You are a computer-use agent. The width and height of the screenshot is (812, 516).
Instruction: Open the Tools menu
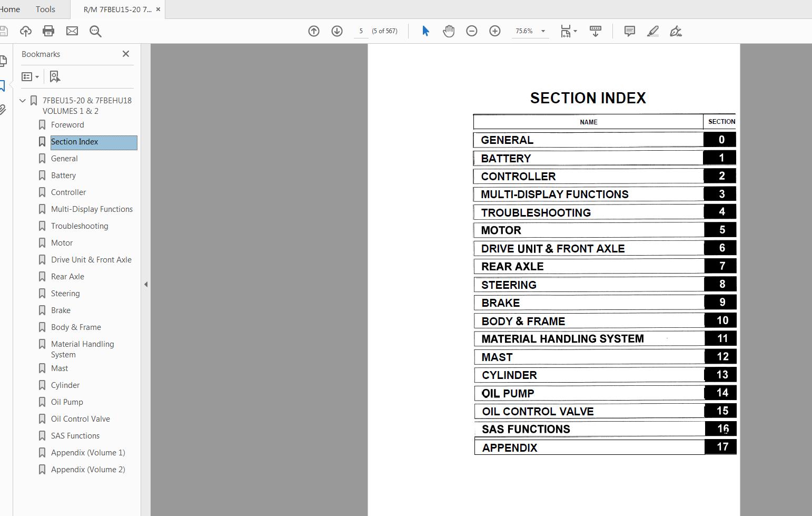(45, 9)
